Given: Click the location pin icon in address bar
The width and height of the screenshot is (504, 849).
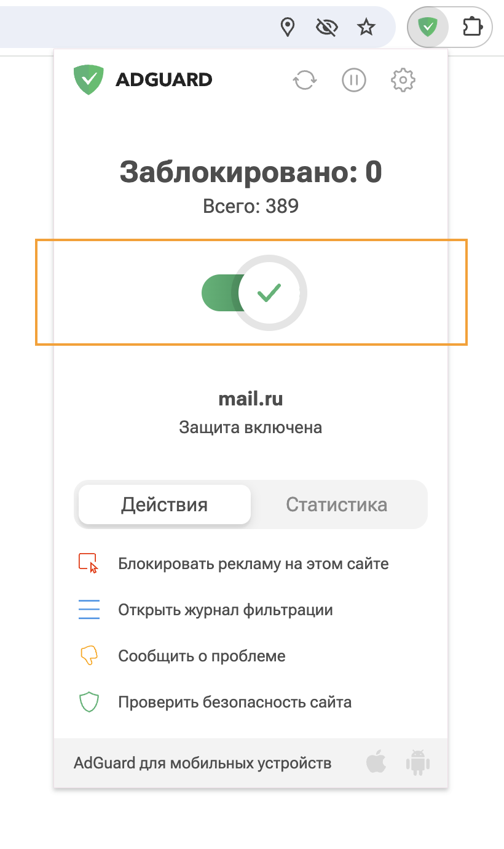Looking at the screenshot, I should coord(287,26).
